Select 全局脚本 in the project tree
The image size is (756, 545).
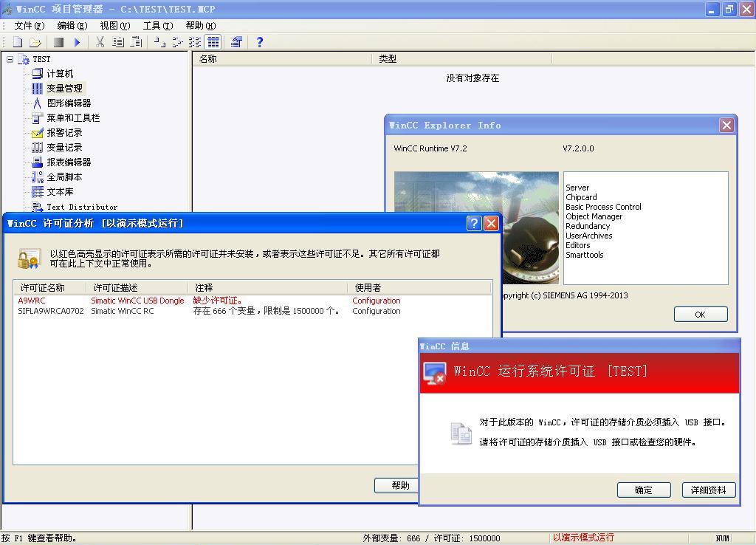point(64,177)
